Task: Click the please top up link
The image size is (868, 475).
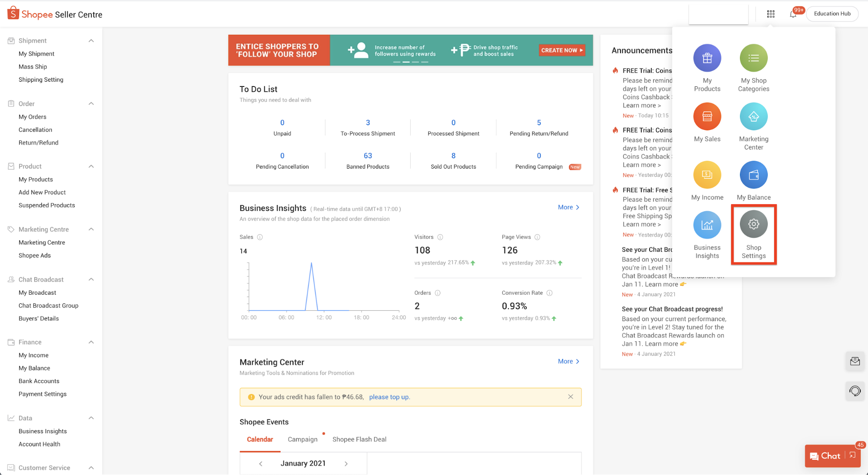Action: coord(389,397)
